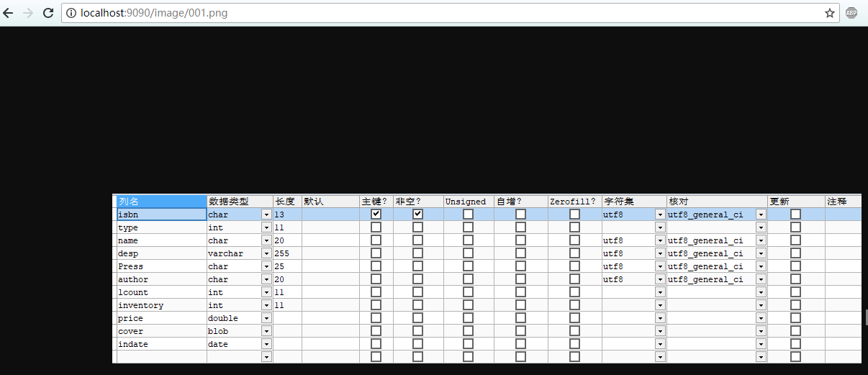Tick the Unsigned checkbox for inventory row
This screenshot has width=868, height=375.
(x=468, y=305)
